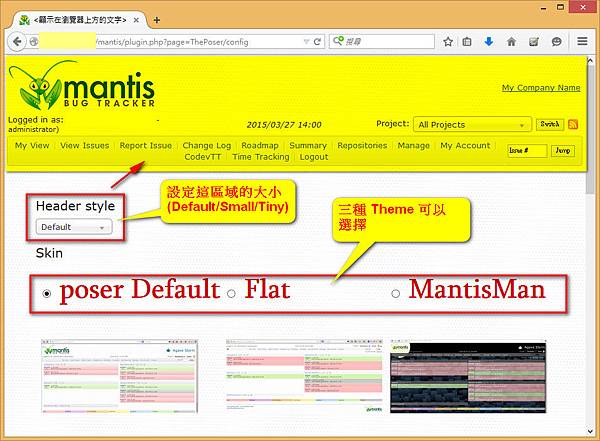Click the scrollbar down arrow

(590, 431)
